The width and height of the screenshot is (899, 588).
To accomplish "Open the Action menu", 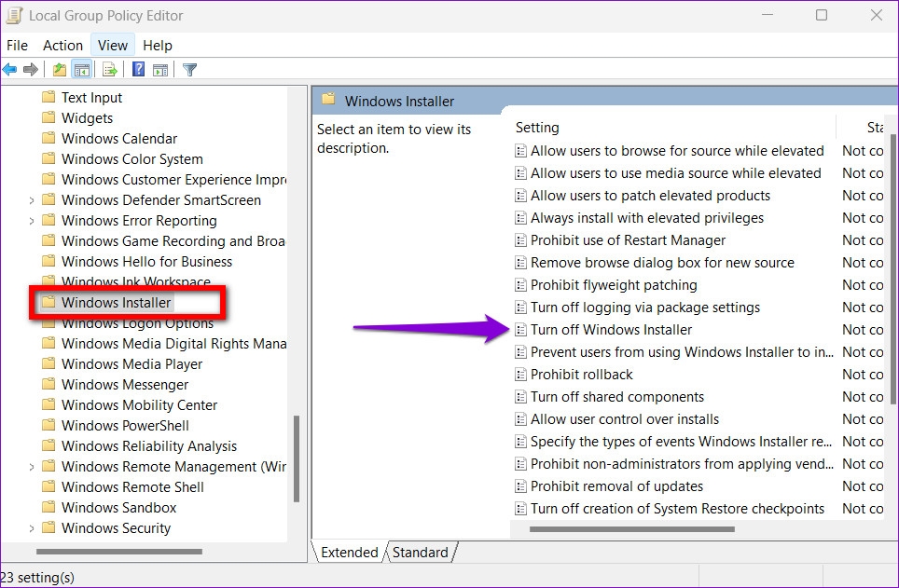I will (63, 46).
